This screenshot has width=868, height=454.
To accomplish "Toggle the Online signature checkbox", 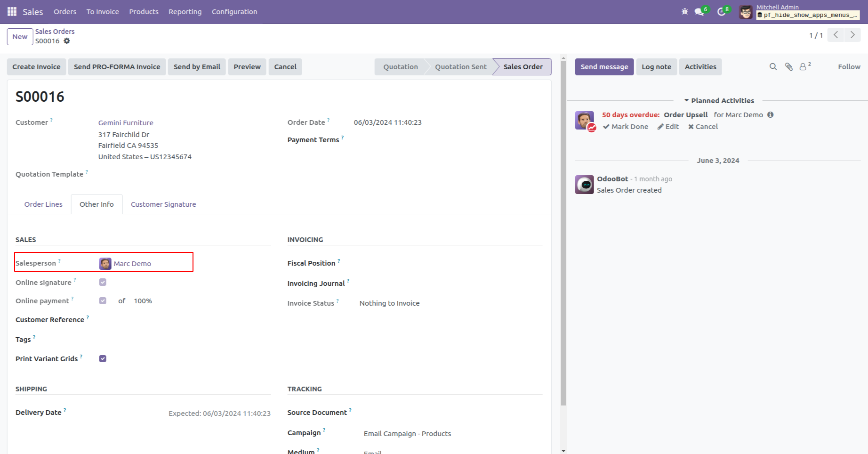I will [x=103, y=282].
